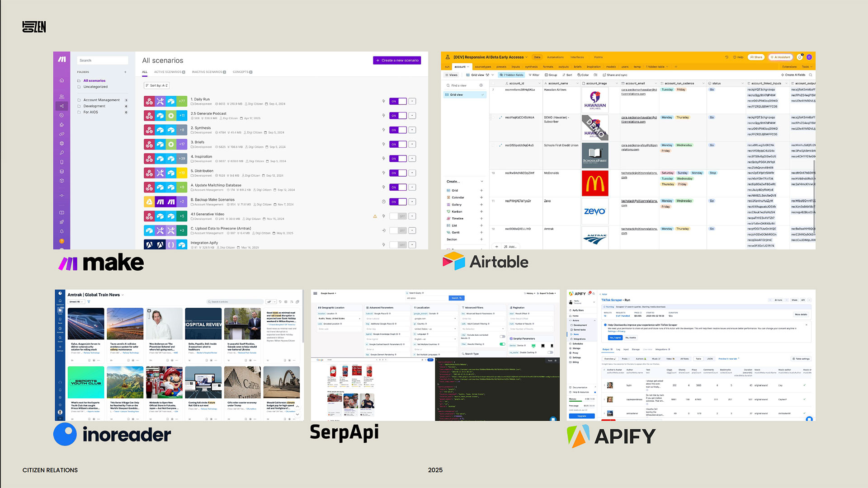This screenshot has width=868, height=488.
Task: Click the Find a view field
Action: click(461, 85)
